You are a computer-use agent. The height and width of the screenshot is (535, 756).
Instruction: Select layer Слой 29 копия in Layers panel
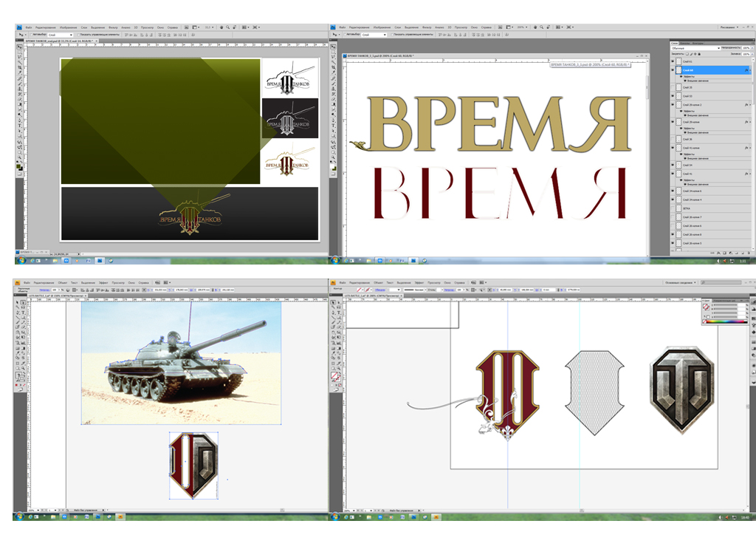[x=711, y=122]
